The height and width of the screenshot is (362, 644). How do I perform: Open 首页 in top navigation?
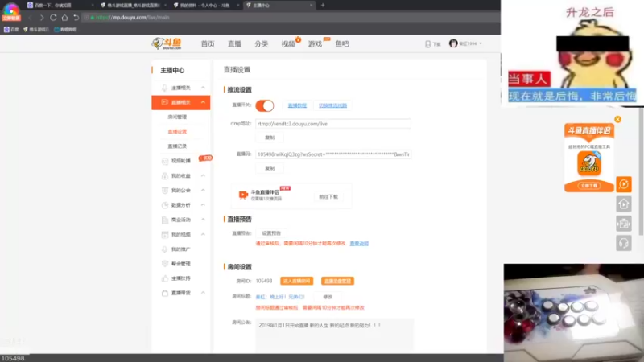[208, 44]
